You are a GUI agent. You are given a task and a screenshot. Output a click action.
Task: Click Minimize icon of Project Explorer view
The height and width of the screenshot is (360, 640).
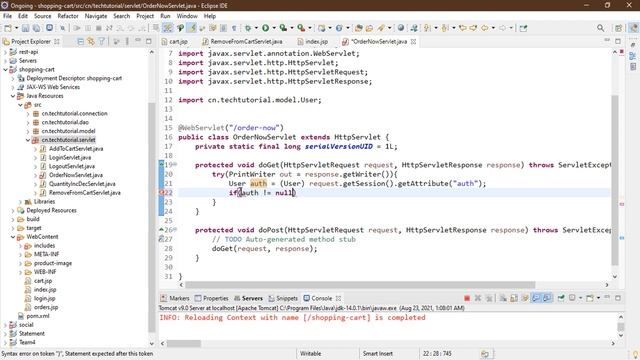click(x=138, y=41)
